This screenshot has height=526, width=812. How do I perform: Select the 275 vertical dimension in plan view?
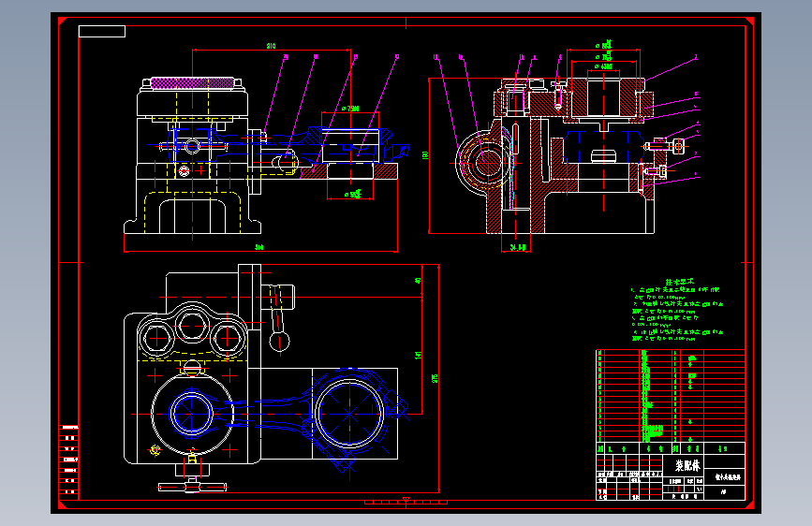435,378
